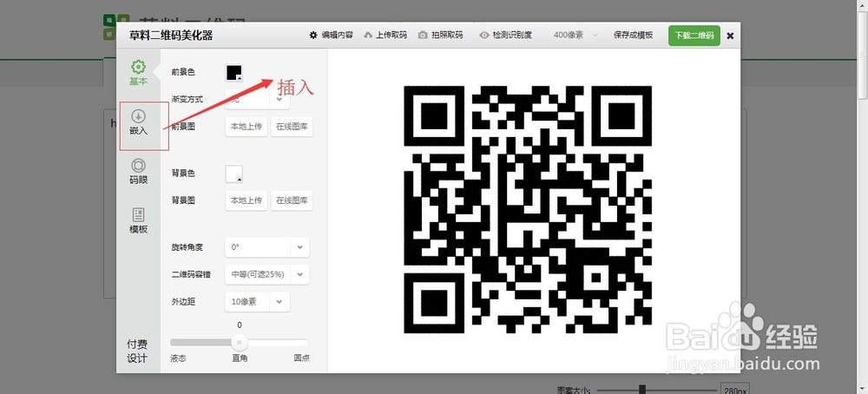Close the beautifier dialog with X
Viewport: 868px width, 394px height.
click(x=730, y=36)
